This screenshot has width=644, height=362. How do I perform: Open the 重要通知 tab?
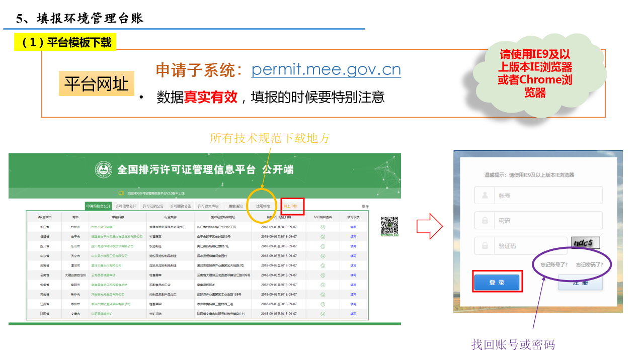(x=235, y=206)
